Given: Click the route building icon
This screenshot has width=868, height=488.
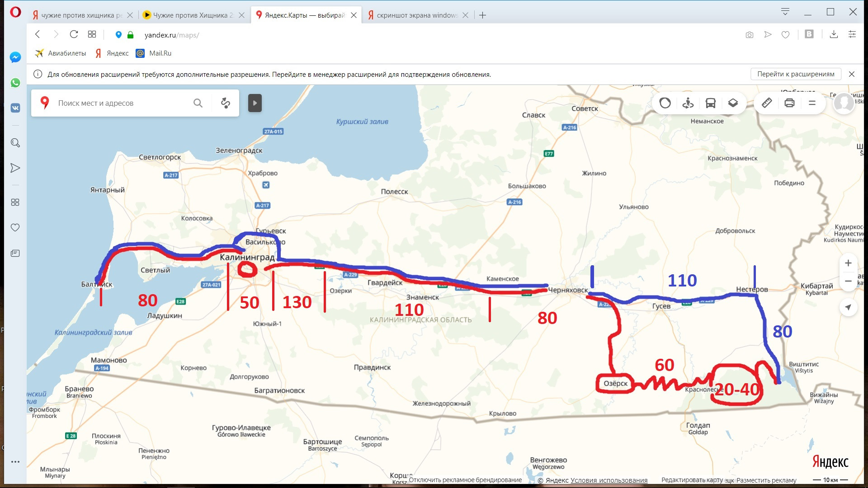Looking at the screenshot, I should coord(225,103).
